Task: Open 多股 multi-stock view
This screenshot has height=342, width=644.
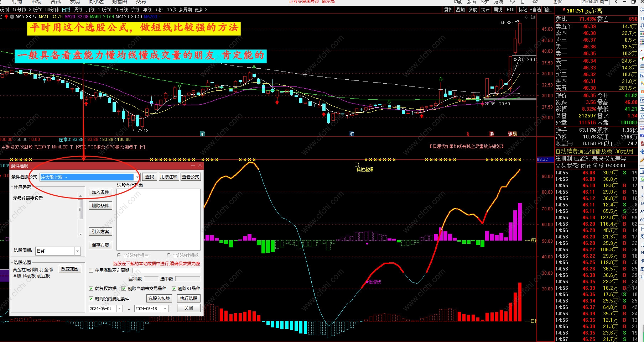Action: (473, 10)
